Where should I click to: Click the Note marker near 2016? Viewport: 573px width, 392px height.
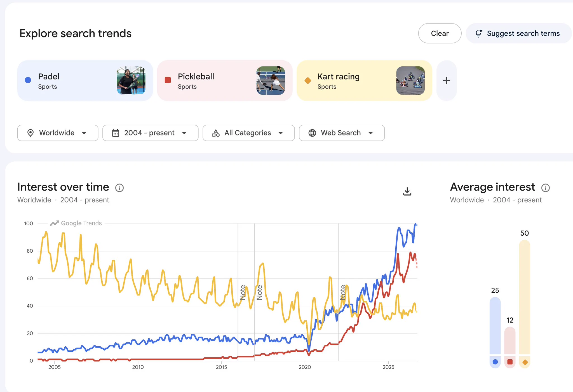pos(243,292)
